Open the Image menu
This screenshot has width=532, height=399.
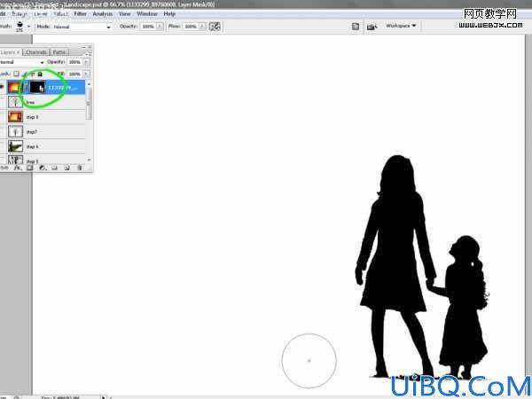(x=19, y=14)
